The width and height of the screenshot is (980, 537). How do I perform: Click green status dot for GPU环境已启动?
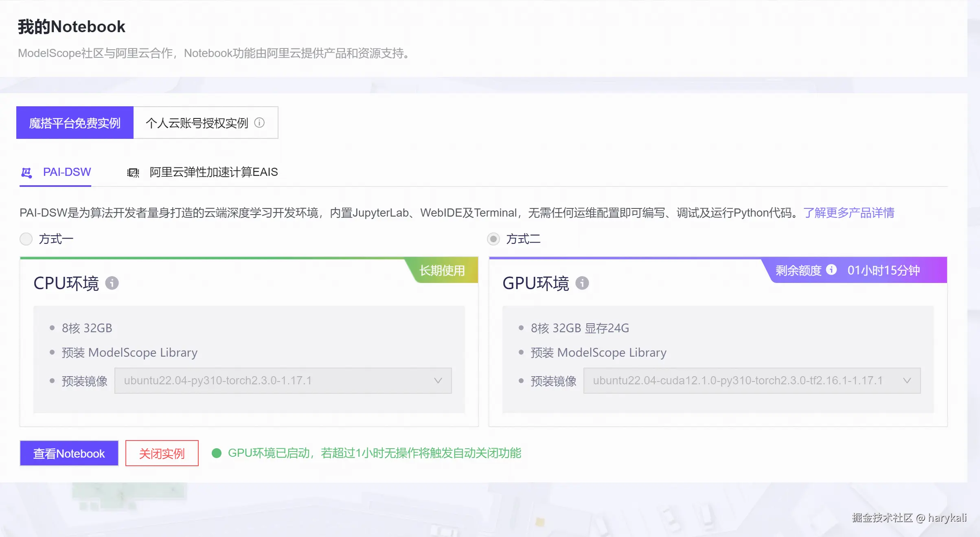tap(217, 453)
